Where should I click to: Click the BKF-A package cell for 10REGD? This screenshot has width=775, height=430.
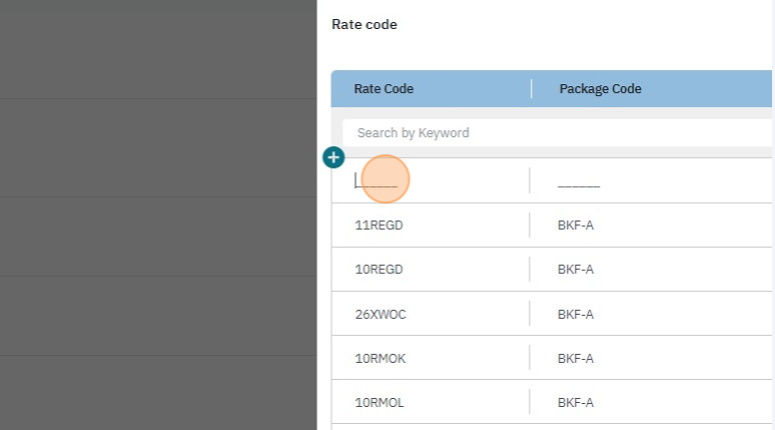[x=576, y=270]
